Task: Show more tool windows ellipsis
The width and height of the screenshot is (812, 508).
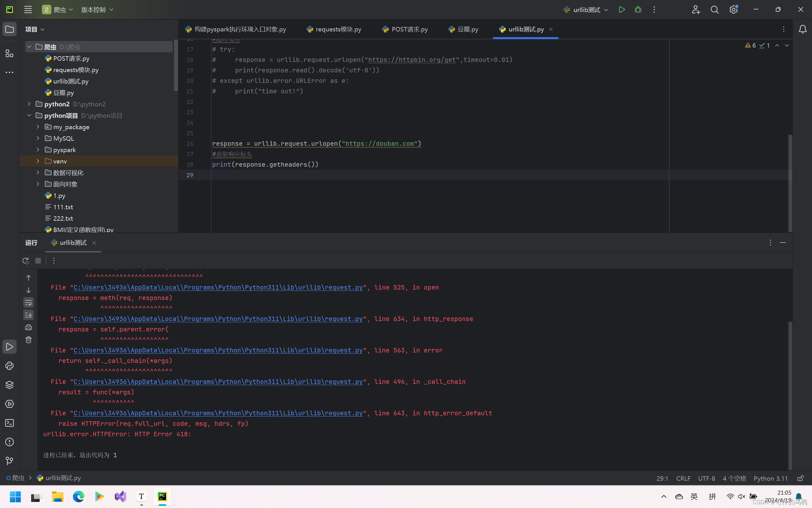Action: pos(10,72)
